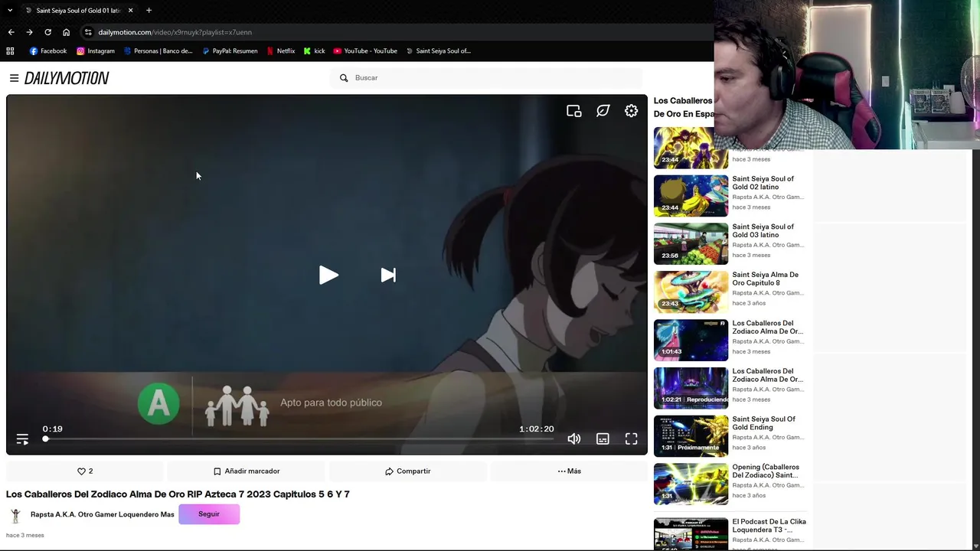Viewport: 980px width, 551px height.
Task: Toggle subtitles in the player
Action: 603,439
